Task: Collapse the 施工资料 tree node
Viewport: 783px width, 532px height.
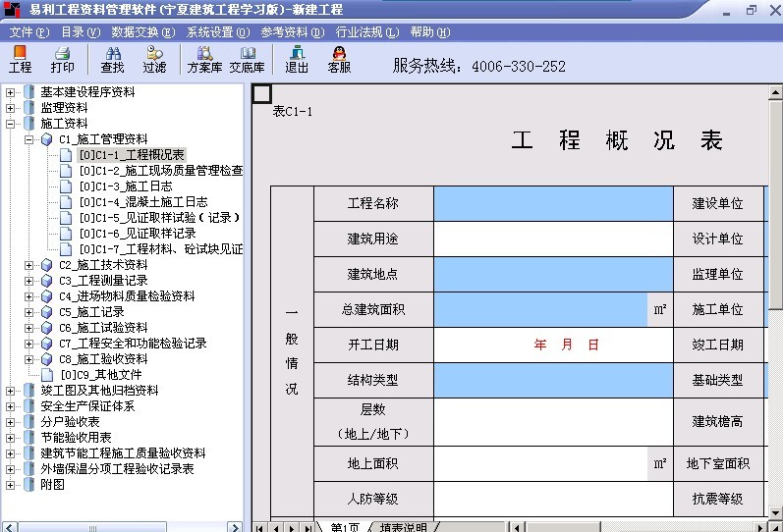Action: [x=11, y=124]
